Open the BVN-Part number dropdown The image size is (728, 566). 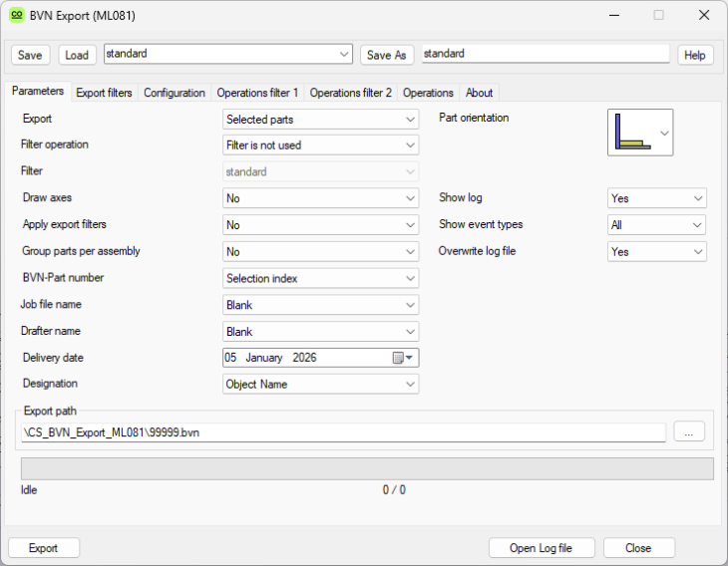(320, 278)
